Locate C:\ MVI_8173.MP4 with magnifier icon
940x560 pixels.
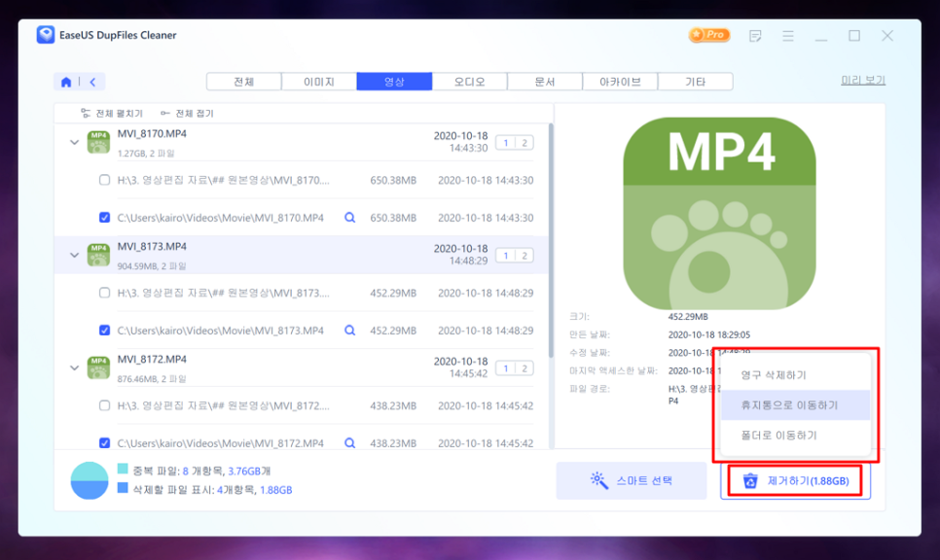point(349,330)
